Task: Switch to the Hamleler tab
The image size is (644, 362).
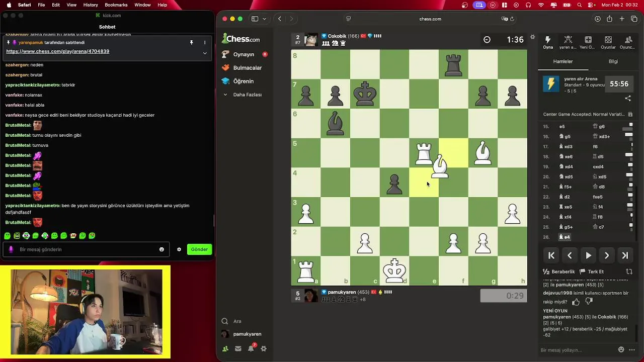Action: click(563, 61)
